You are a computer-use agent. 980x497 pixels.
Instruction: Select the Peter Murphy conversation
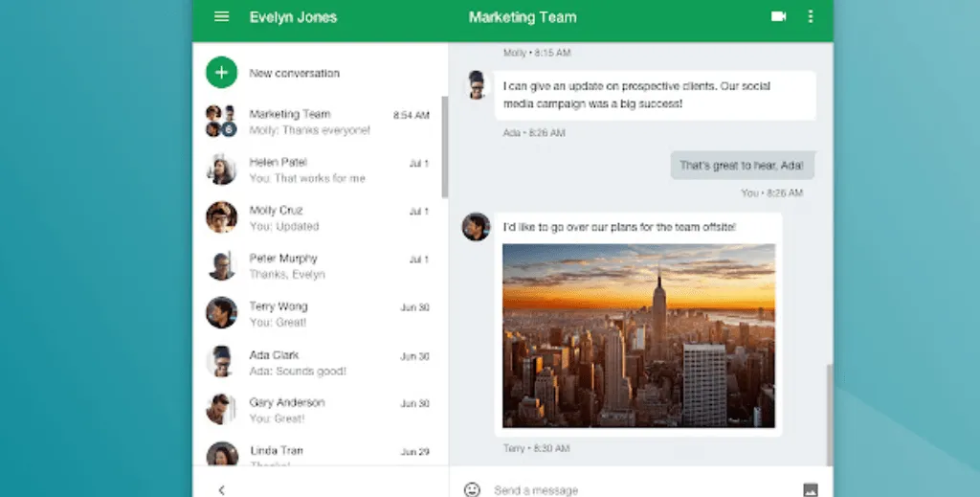318,265
